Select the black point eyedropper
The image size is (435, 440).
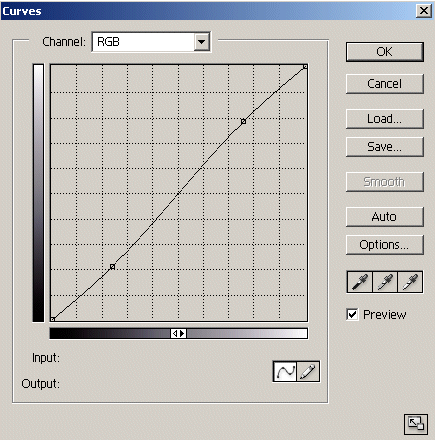click(x=360, y=282)
